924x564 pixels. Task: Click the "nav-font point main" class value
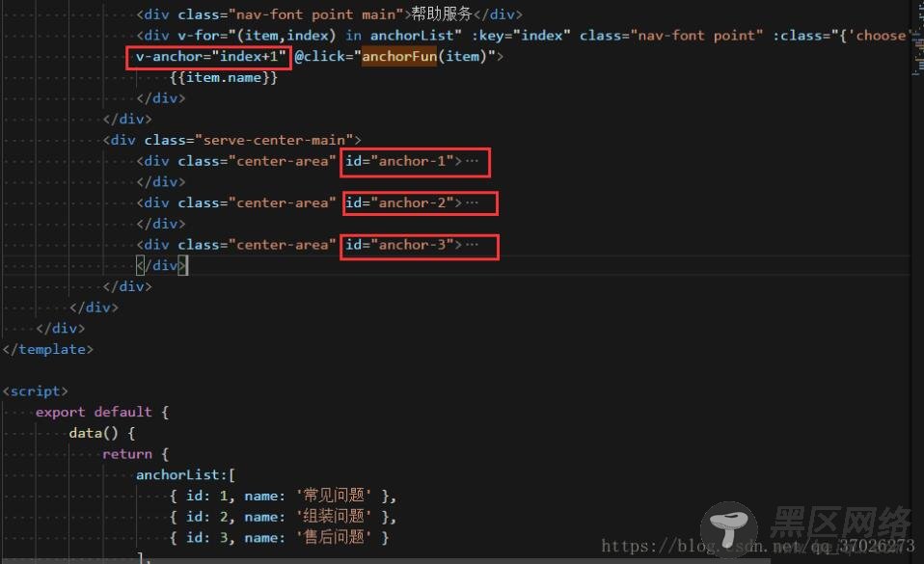(x=315, y=14)
